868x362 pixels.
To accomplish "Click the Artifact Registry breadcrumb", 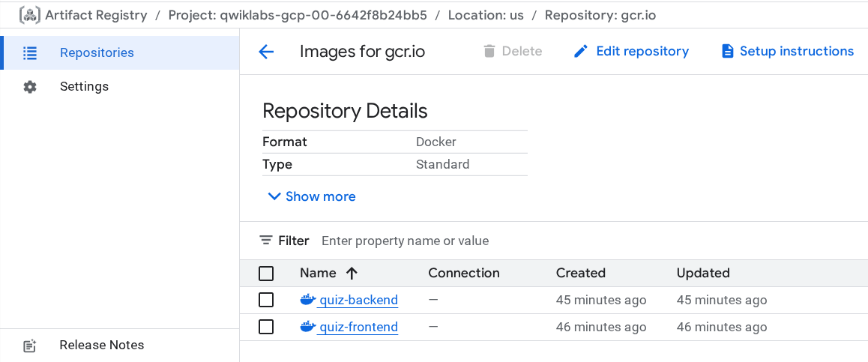I will click(x=97, y=15).
